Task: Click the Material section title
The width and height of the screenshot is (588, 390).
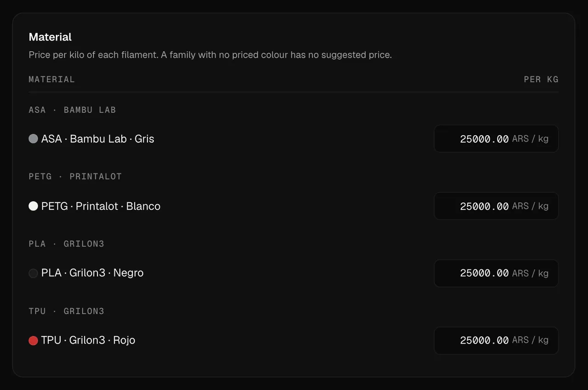Action: click(50, 37)
